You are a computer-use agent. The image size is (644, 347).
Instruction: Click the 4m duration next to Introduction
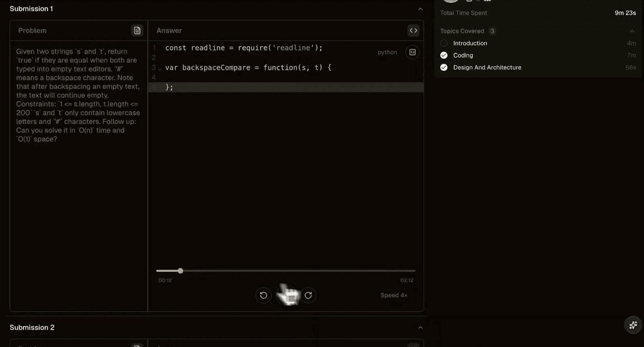(631, 43)
